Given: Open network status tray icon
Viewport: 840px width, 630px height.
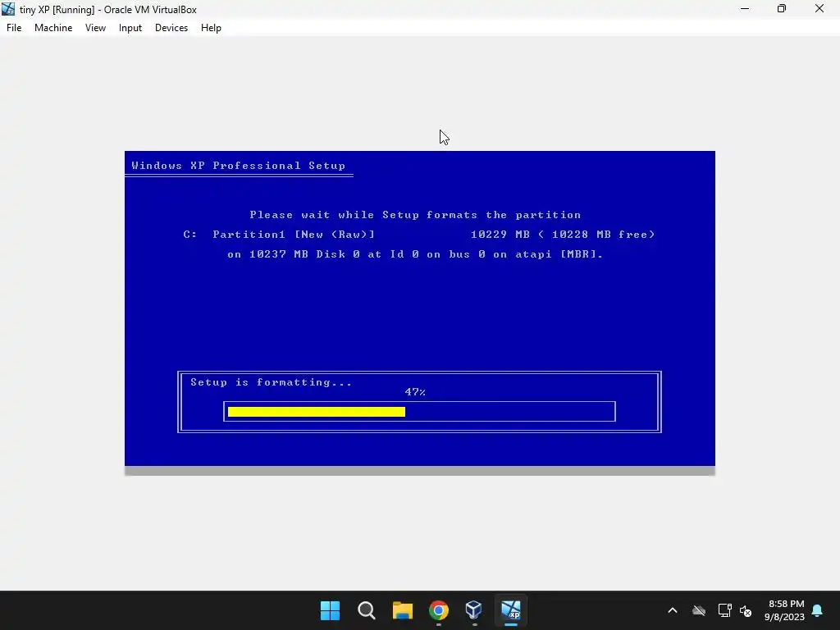Looking at the screenshot, I should 725,610.
